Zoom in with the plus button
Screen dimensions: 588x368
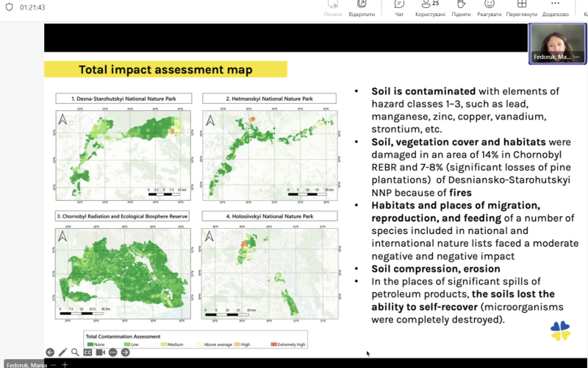[x=65, y=364]
